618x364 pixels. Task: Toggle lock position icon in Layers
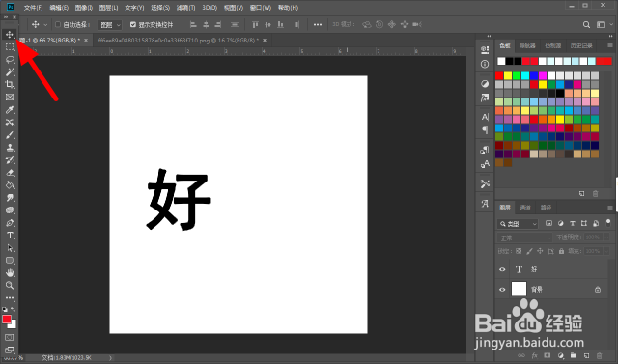coord(540,251)
